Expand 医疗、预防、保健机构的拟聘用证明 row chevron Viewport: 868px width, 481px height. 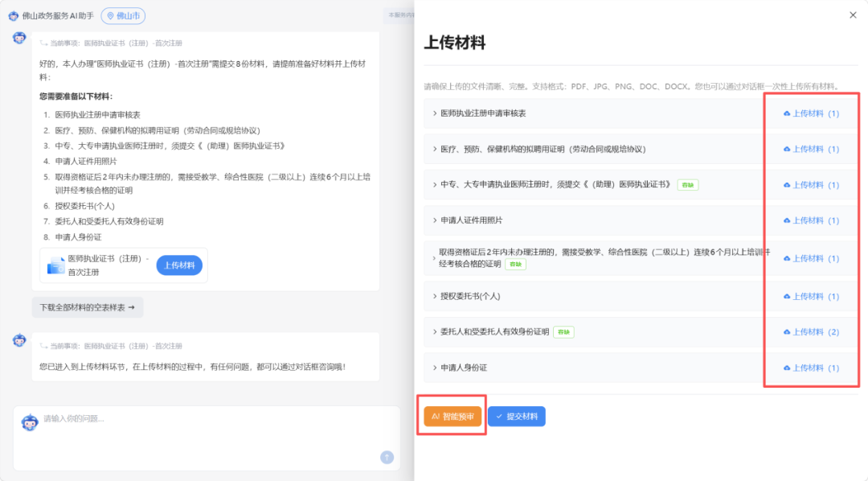435,149
